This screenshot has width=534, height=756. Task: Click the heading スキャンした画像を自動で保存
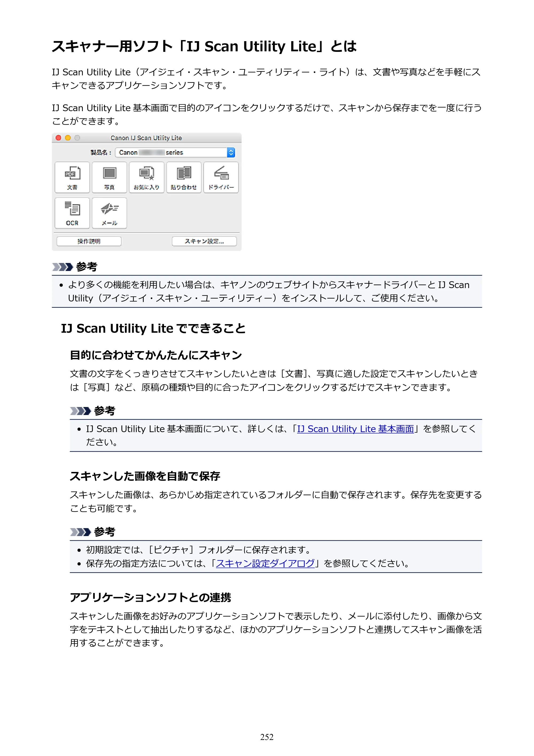[x=145, y=476]
